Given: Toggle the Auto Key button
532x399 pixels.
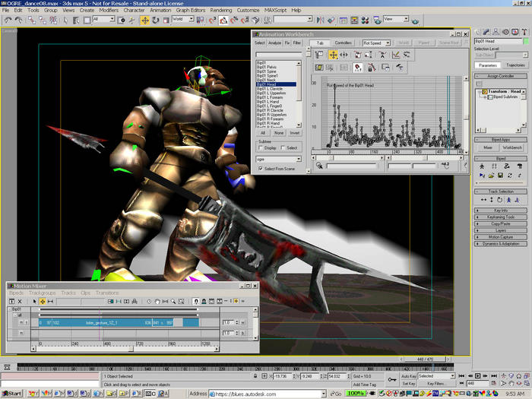Looking at the screenshot, I should (x=408, y=376).
